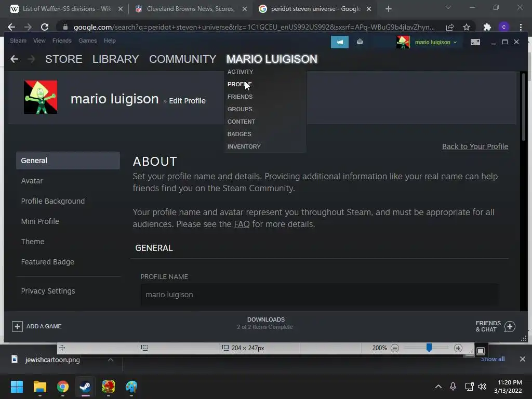The image size is (532, 399).
Task: Click Profile Name input field
Action: tap(320, 295)
